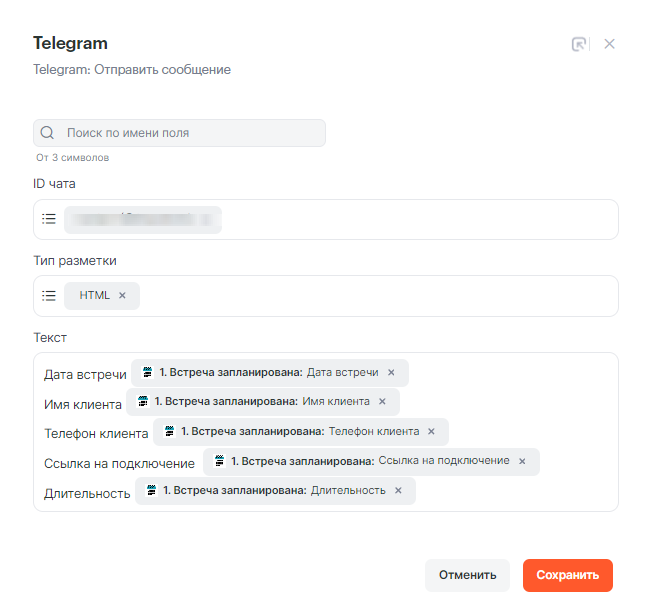Viewport: 649px width, 614px height.
Task: Click the search magnifier icon
Action: [47, 133]
